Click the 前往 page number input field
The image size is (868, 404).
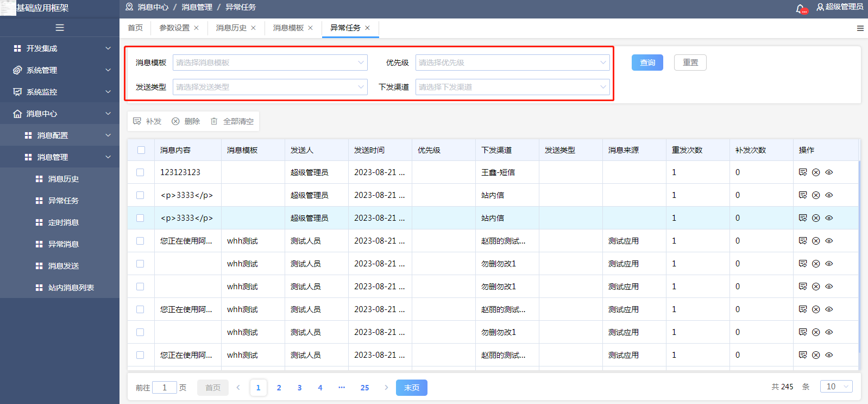[x=165, y=387]
